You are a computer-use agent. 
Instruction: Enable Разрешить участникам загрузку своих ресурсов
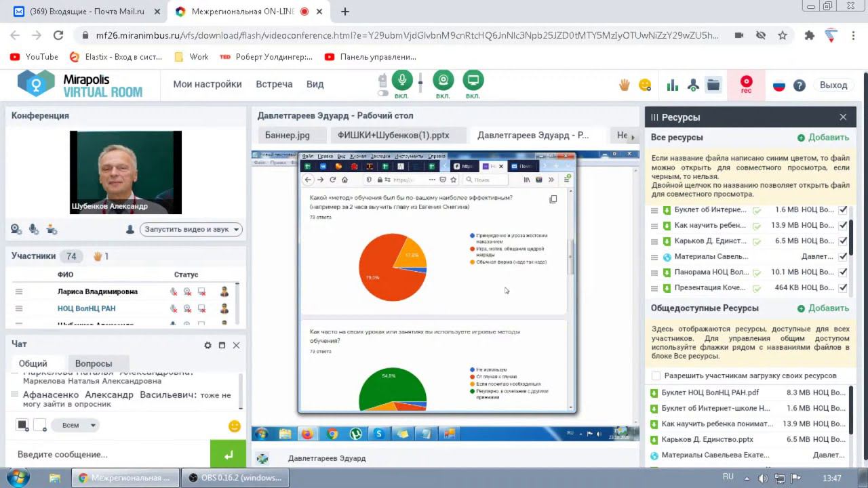[x=656, y=375]
